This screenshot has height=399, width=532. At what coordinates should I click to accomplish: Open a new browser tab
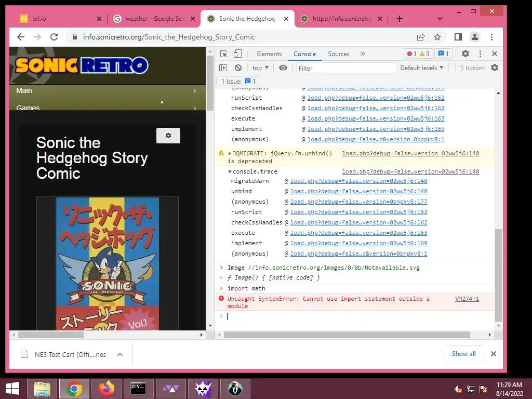400,19
